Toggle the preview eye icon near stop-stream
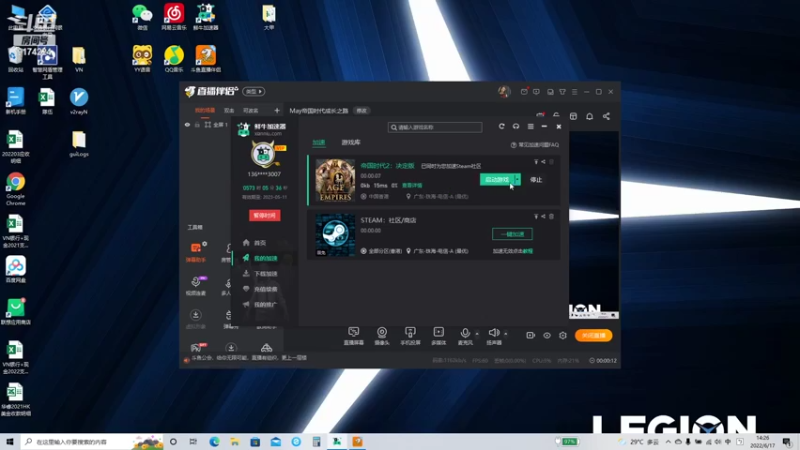800x450 pixels. pos(547,335)
